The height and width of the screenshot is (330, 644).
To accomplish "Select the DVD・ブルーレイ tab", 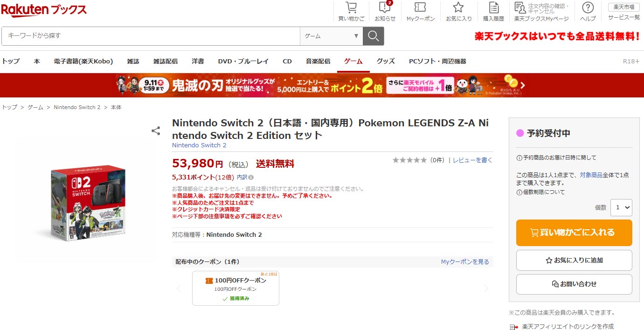I will click(243, 61).
